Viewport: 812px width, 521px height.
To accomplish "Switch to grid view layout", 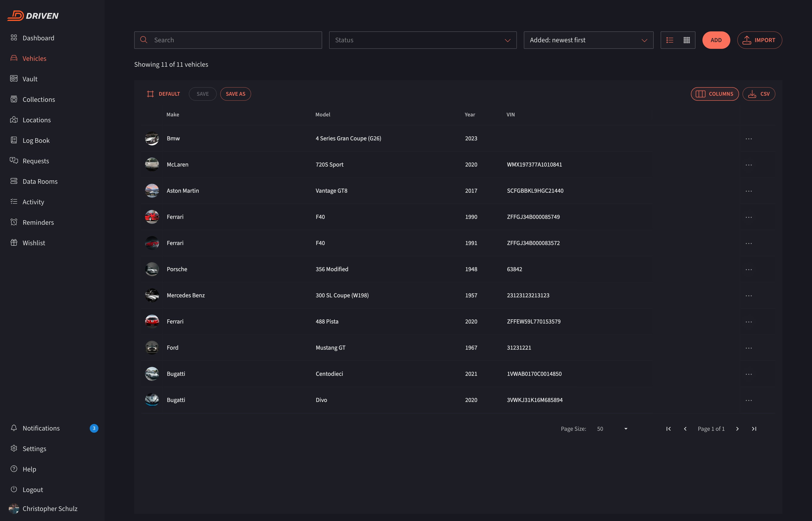I will coord(687,40).
